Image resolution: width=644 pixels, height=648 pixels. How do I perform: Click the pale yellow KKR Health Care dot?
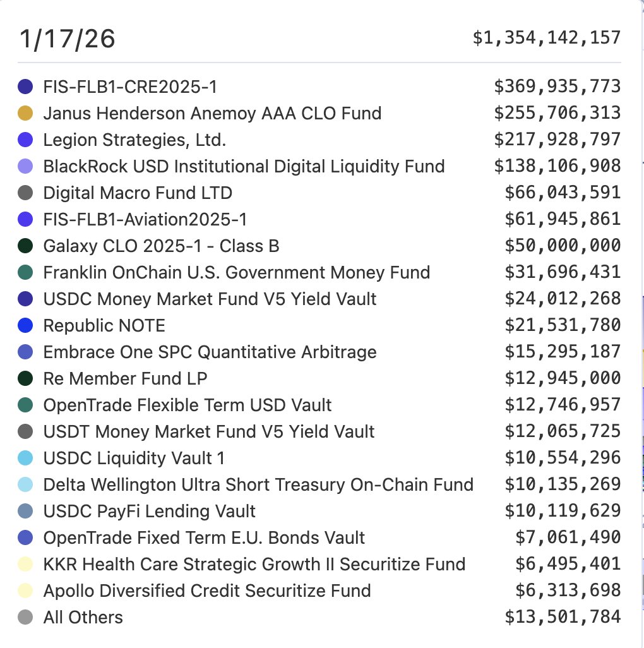25,564
